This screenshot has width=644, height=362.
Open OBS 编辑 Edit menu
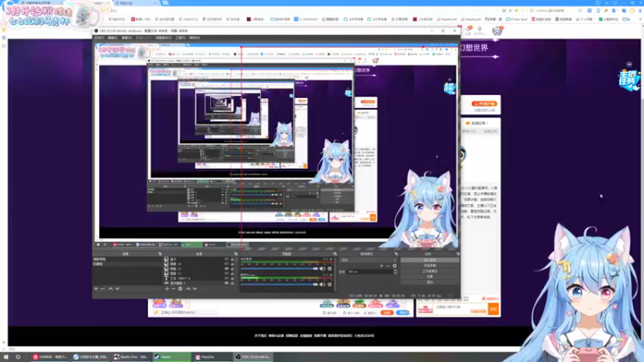pos(113,38)
